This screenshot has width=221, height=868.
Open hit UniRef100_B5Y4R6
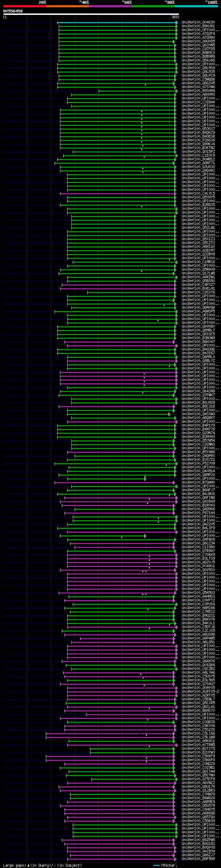(x=198, y=452)
